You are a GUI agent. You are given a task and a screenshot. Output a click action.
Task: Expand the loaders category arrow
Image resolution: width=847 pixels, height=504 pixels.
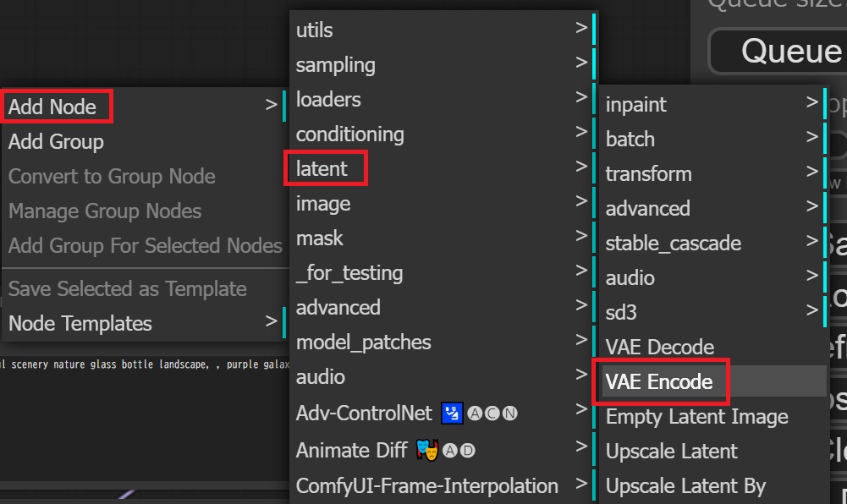pyautogui.click(x=581, y=99)
